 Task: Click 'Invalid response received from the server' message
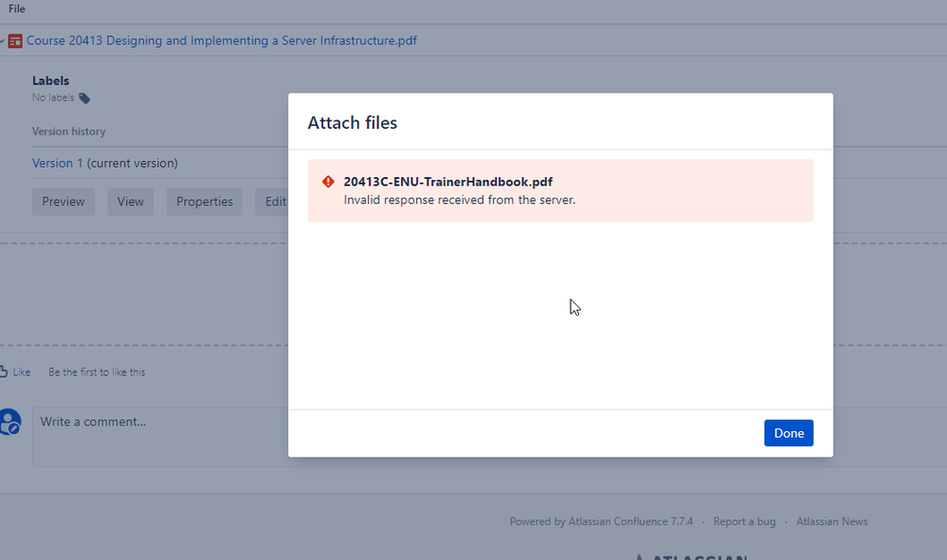[459, 200]
